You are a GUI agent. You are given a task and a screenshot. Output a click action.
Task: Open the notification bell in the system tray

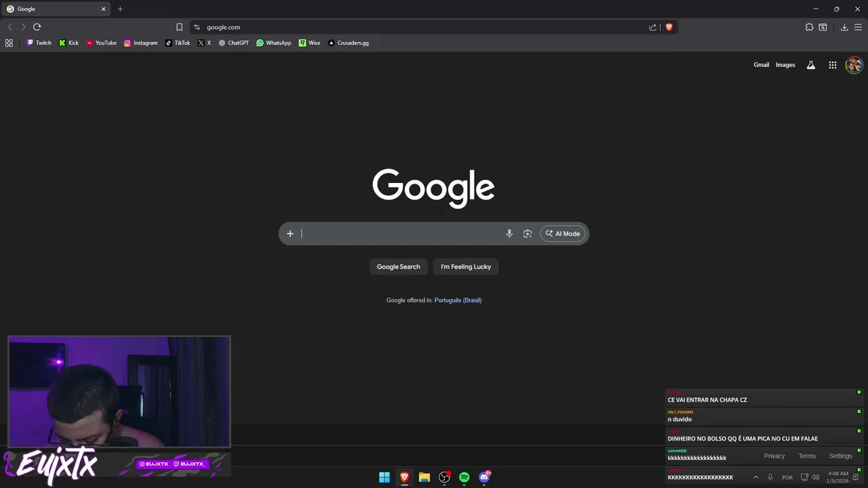click(x=856, y=477)
